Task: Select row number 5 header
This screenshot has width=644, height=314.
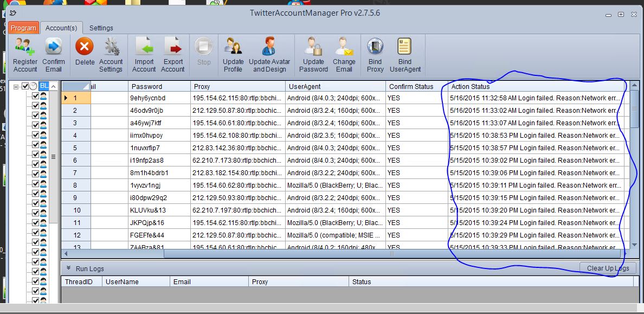Action: point(76,148)
